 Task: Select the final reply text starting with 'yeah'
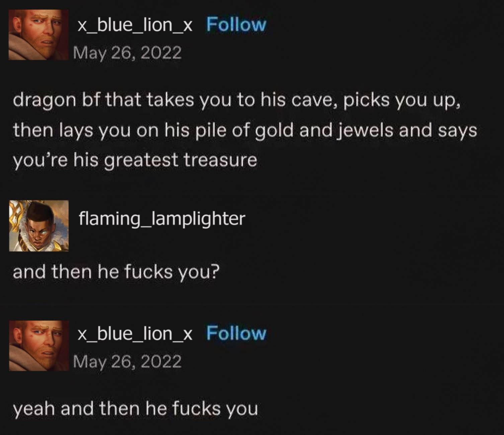[136, 409]
